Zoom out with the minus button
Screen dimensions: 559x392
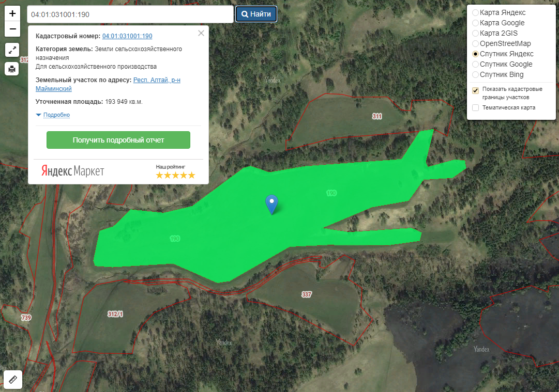12,28
